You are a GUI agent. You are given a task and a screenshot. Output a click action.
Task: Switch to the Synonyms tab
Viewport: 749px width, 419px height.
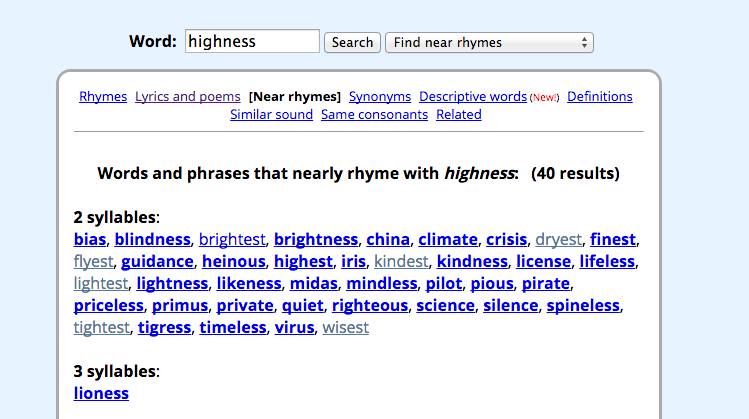click(380, 96)
